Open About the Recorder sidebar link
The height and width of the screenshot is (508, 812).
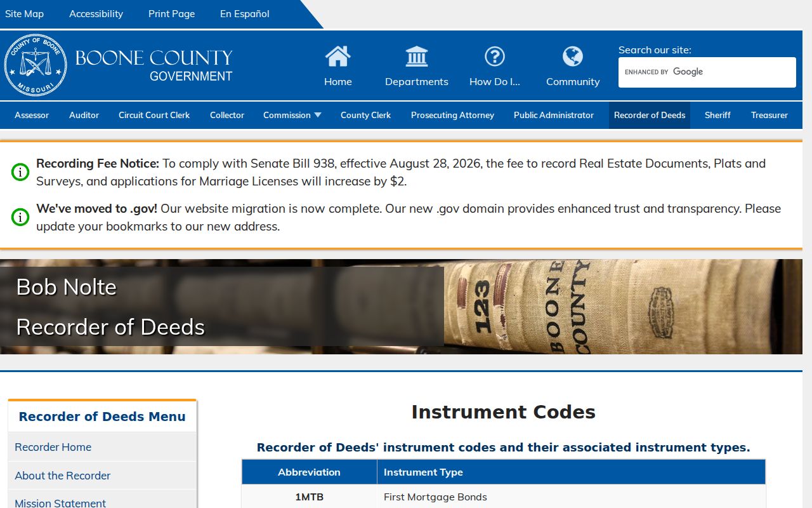coord(102,476)
